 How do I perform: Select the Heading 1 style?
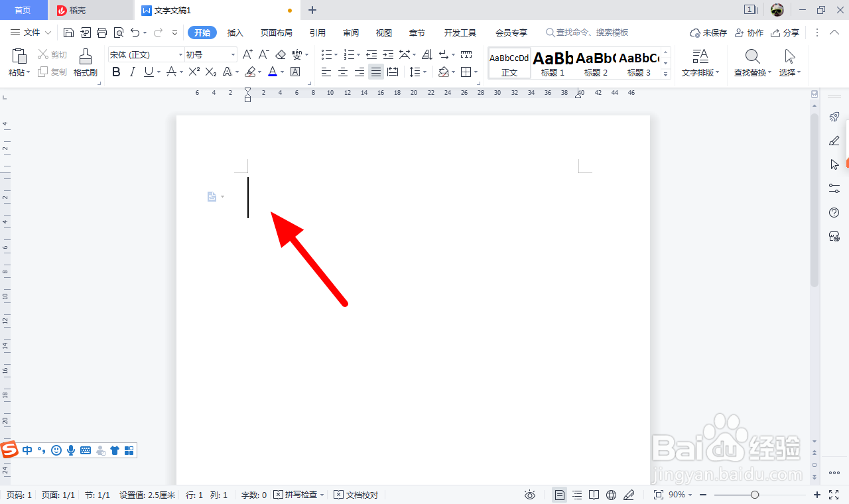(553, 63)
